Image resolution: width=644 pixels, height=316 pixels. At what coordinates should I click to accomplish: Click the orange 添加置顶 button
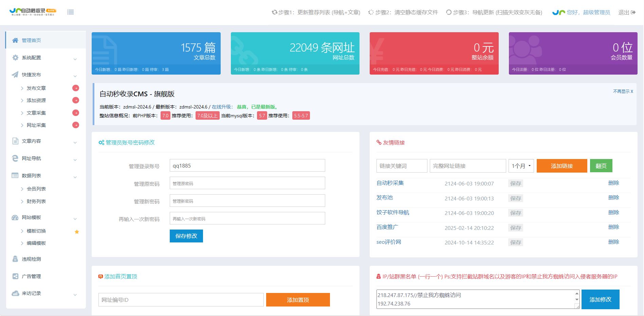point(298,300)
